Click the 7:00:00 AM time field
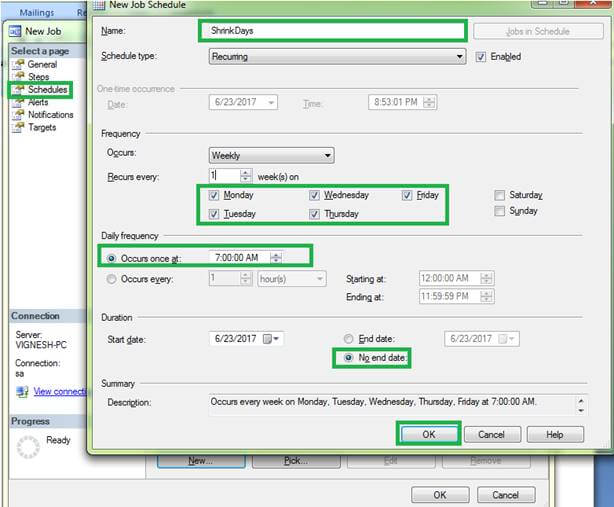614x507 pixels. click(239, 258)
